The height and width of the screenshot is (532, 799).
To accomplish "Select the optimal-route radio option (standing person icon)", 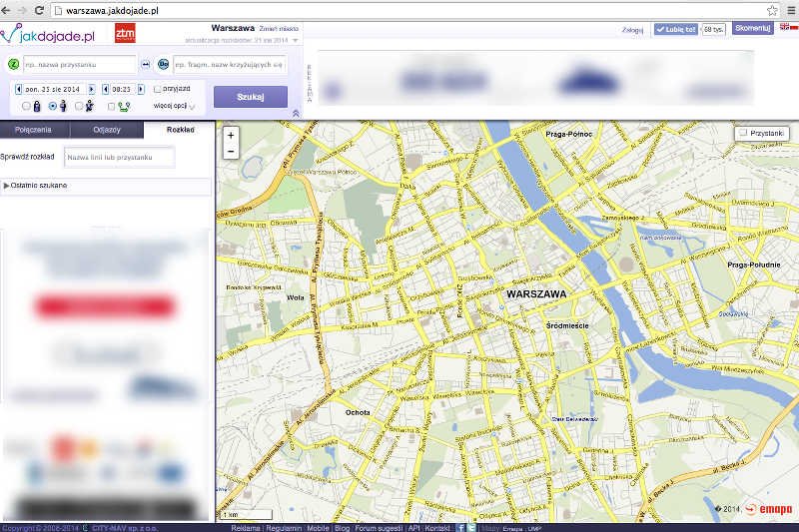I will tap(51, 106).
